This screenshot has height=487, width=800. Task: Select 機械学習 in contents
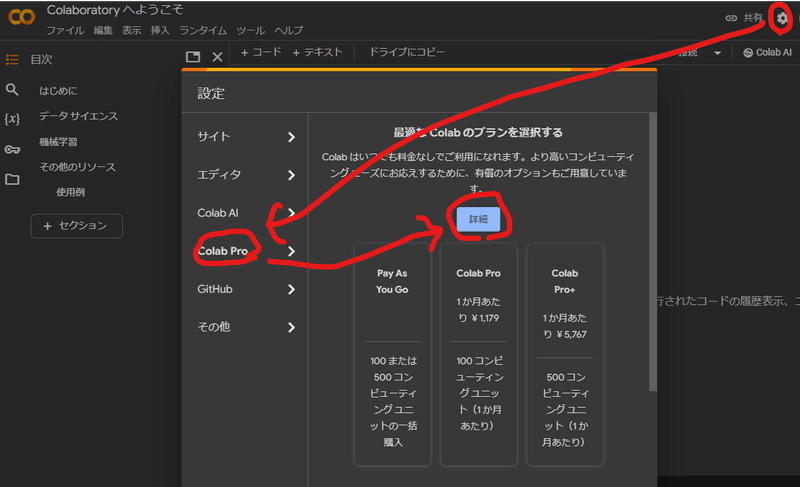tap(58, 142)
